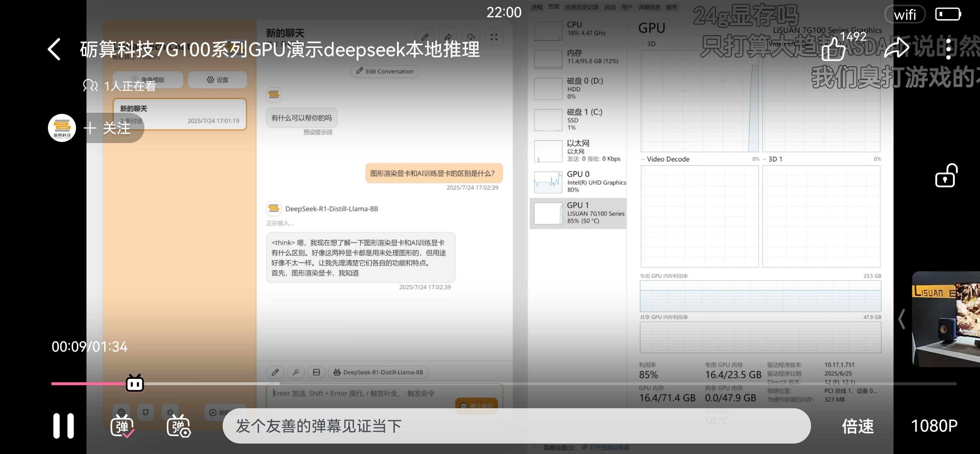Click the 有什么可以帮你的吗 greeting bubble
The width and height of the screenshot is (980, 454).
(x=301, y=118)
